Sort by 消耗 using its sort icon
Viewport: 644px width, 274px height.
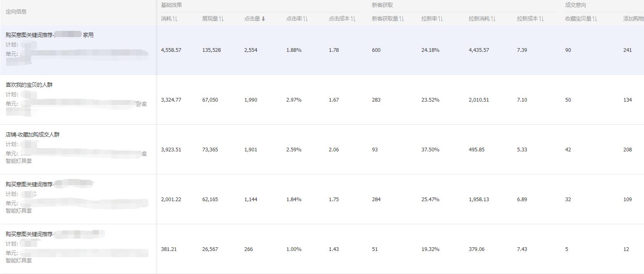(175, 19)
